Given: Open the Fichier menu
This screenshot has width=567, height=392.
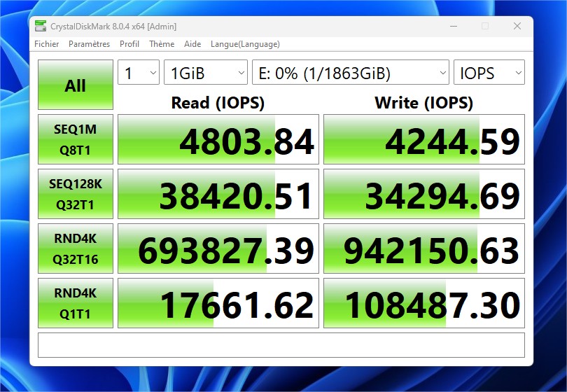Looking at the screenshot, I should [x=47, y=44].
